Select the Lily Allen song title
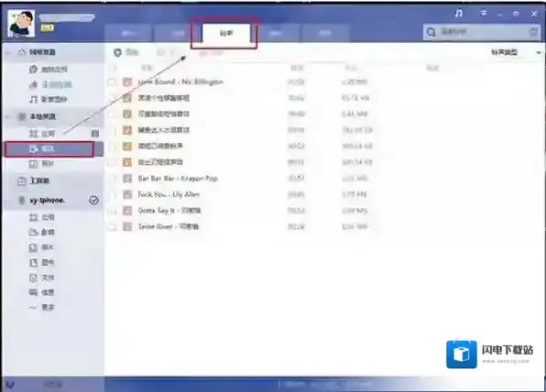 pos(169,194)
